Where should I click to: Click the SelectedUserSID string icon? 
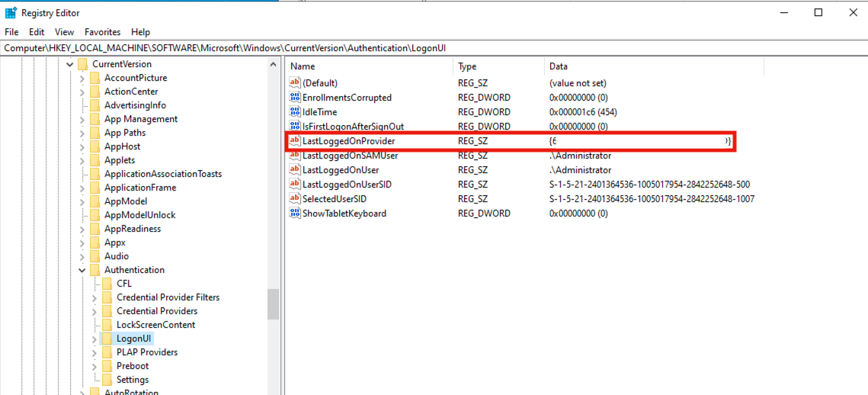pos(295,199)
